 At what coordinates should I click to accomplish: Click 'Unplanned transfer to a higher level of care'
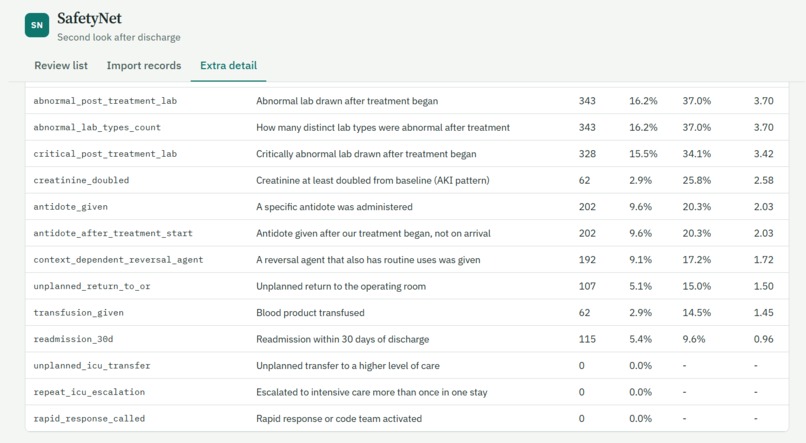(x=348, y=365)
